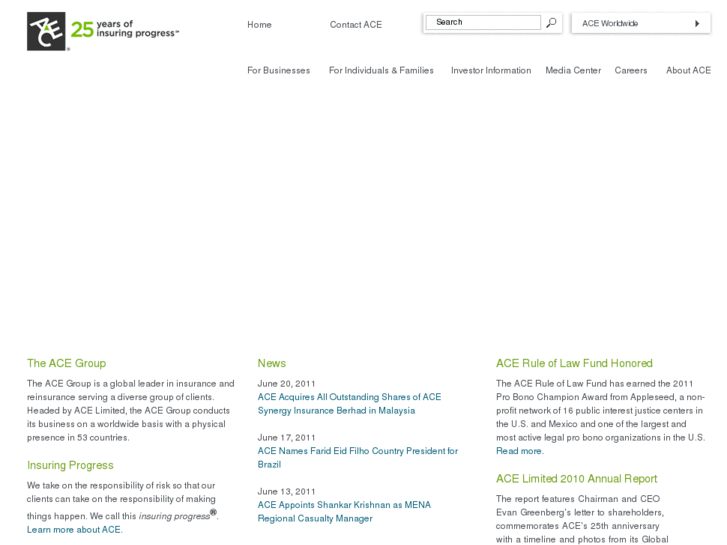The width and height of the screenshot is (727, 545).
Task: Open the About ACE menu
Action: click(x=688, y=71)
